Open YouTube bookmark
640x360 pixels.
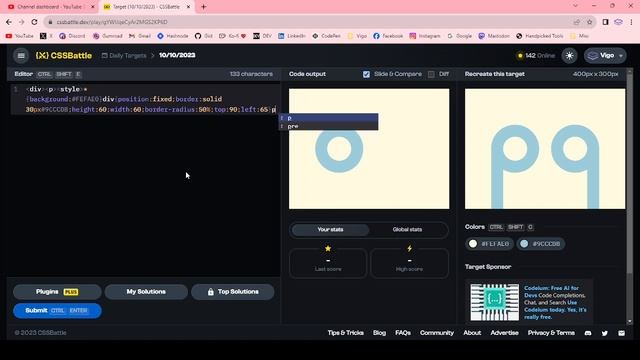point(20,36)
